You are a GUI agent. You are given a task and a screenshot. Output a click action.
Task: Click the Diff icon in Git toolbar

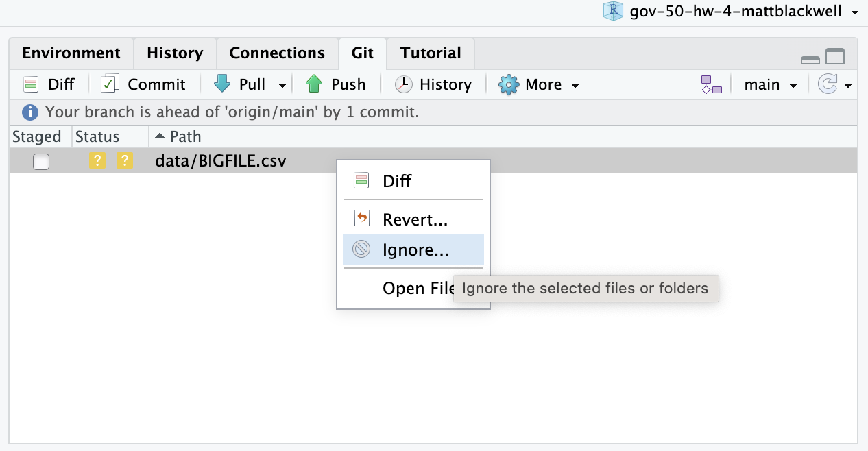(32, 84)
